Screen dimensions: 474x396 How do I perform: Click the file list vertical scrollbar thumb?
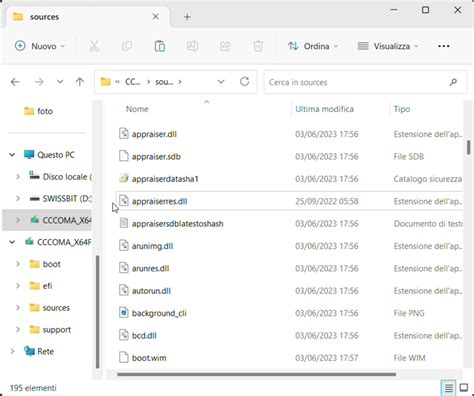[468, 147]
